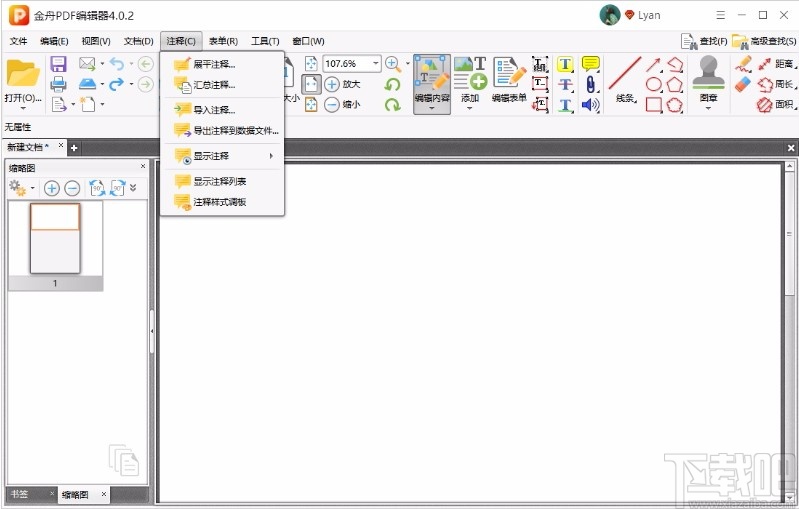Open the 工具(T) menu

(265, 41)
